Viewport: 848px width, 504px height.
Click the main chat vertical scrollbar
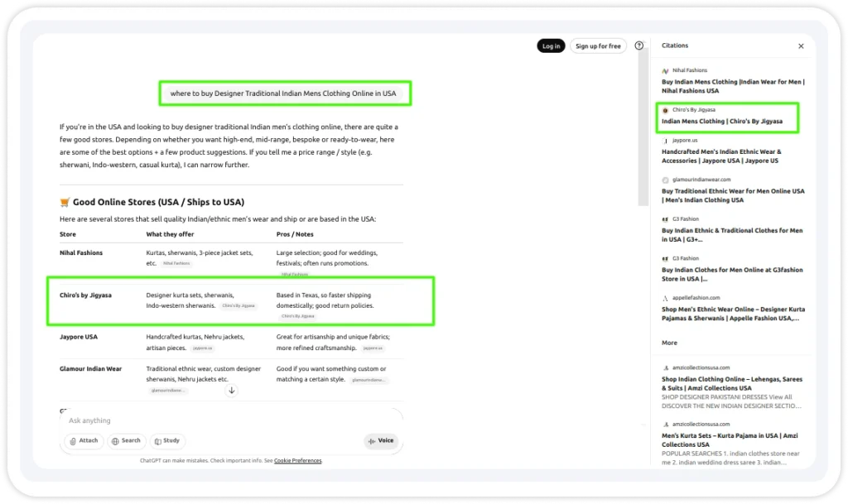click(x=643, y=124)
